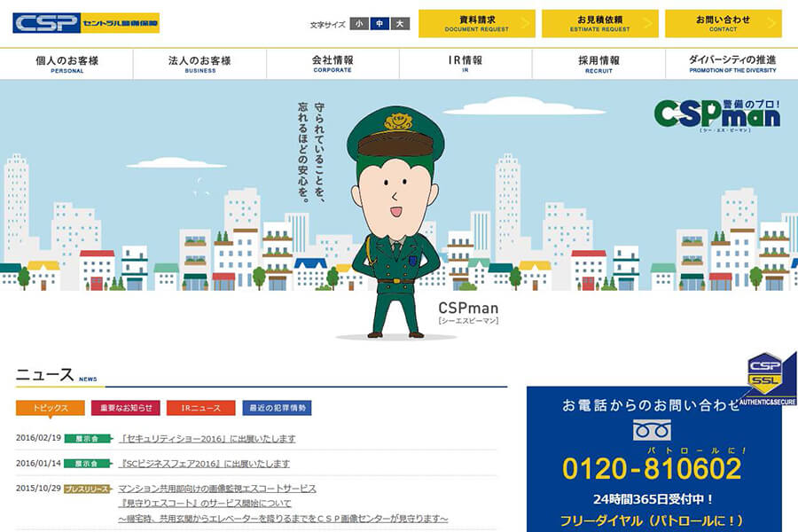Open the 資料請求 document request button
This screenshot has height=532, width=798.
click(477, 23)
